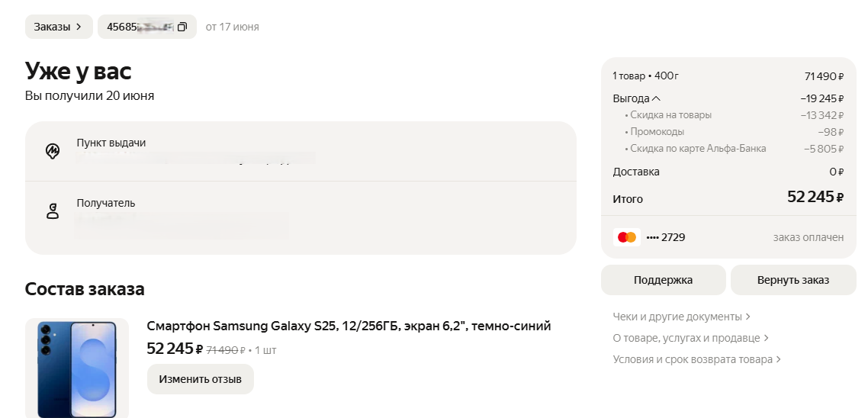Click the Поддержка button
Viewport: 868px width, 418px height.
coord(663,280)
